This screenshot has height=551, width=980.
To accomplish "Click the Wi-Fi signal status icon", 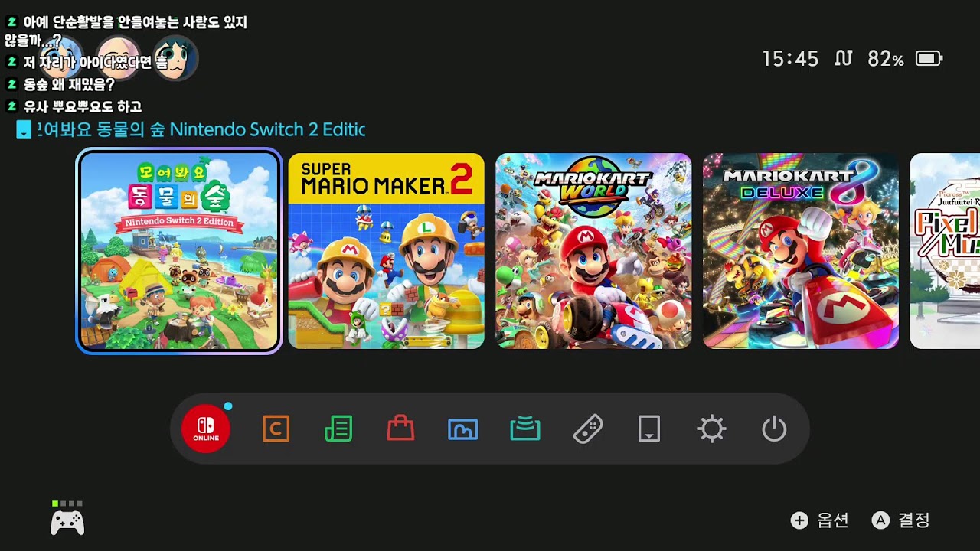I will 844,58.
